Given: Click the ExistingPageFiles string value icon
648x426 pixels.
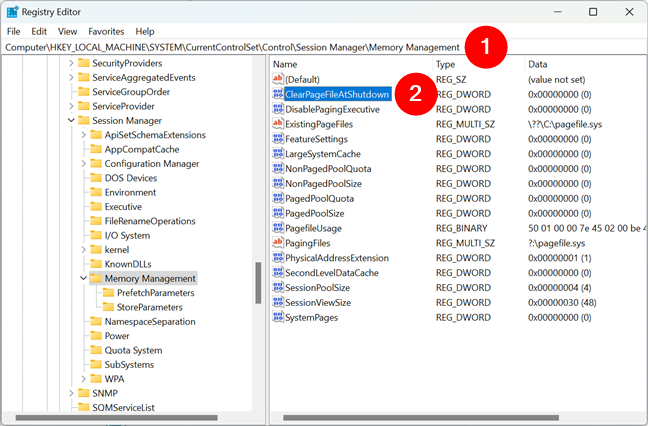Looking at the screenshot, I should (x=278, y=124).
